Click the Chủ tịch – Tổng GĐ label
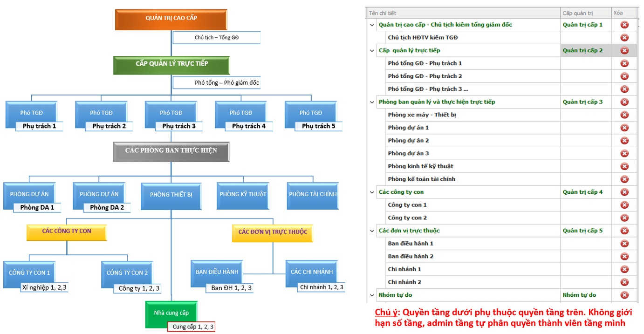The width and height of the screenshot is (644, 334). point(217,38)
